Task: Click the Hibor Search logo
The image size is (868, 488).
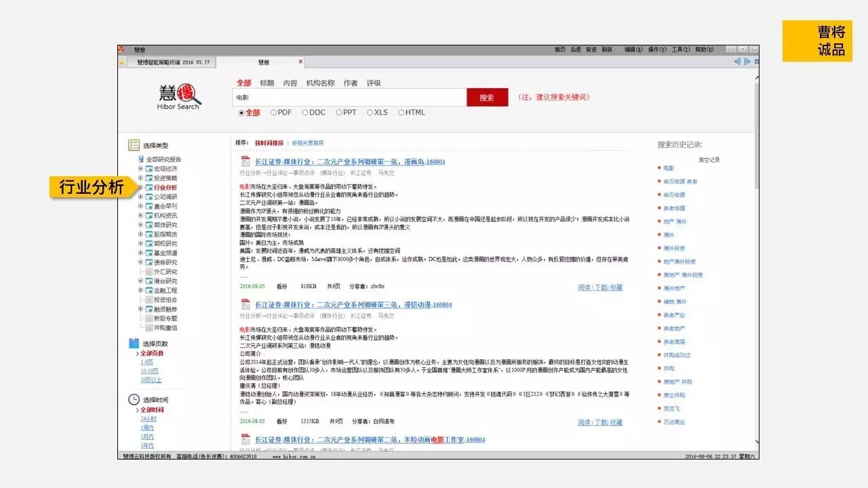Action: [179, 97]
